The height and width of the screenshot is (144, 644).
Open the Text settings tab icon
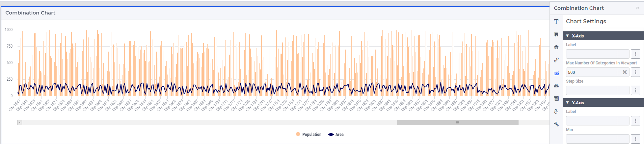[x=556, y=22]
